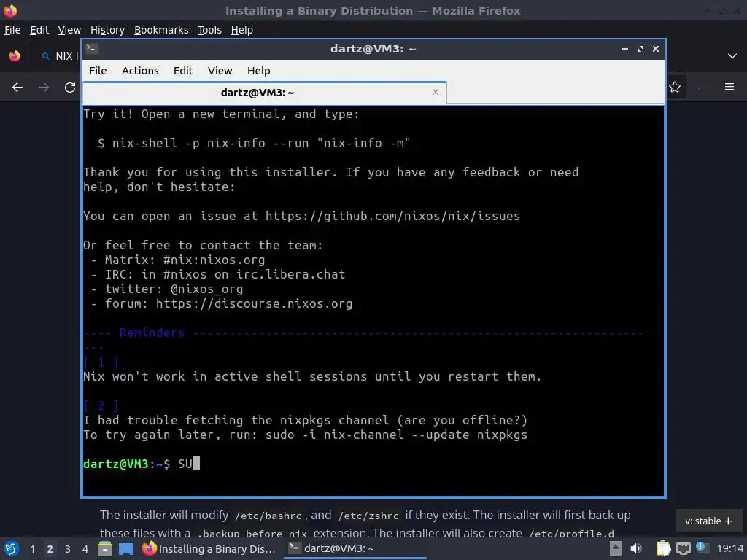This screenshot has width=747, height=560.
Task: Click 'IRC: in #nixos on irc.libera.chat' line
Action: tap(225, 274)
